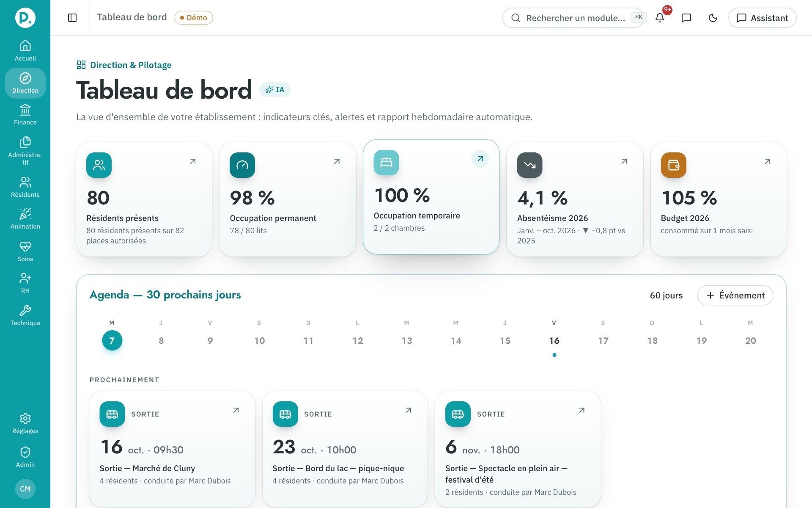The width and height of the screenshot is (812, 508).
Task: Click the notifications bell icon
Action: click(x=660, y=18)
